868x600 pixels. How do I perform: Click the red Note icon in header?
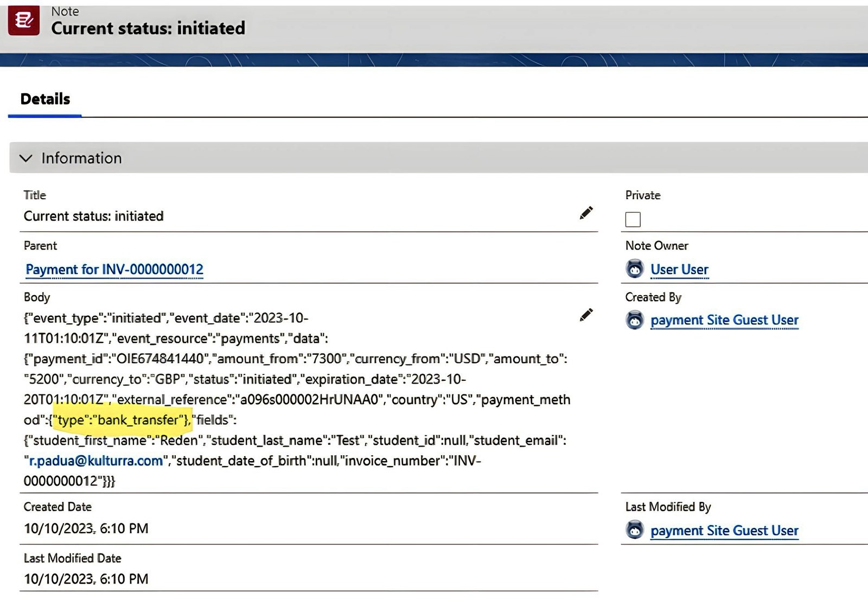click(24, 21)
